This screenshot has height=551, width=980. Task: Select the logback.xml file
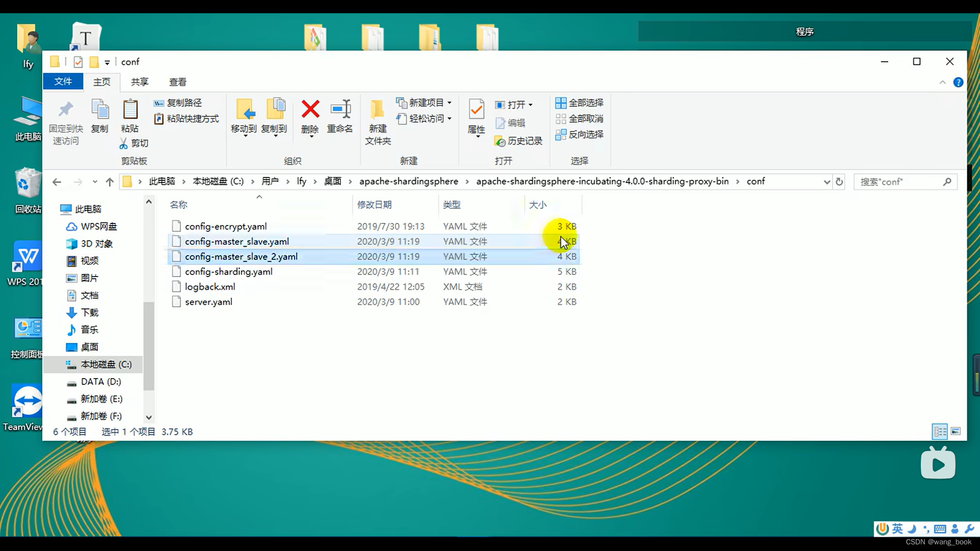(374, 287)
